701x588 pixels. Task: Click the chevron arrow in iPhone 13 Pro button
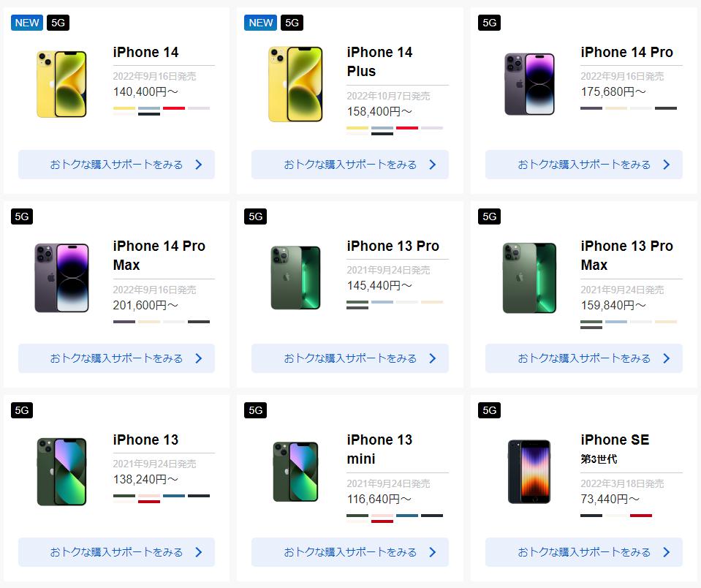(432, 358)
